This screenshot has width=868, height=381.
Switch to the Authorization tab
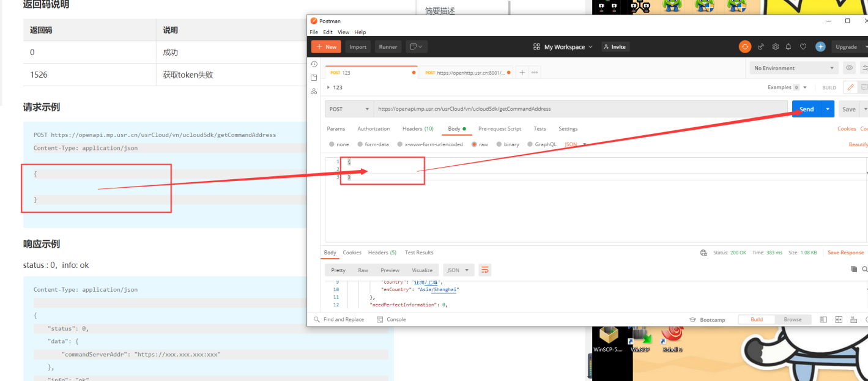[x=373, y=128]
